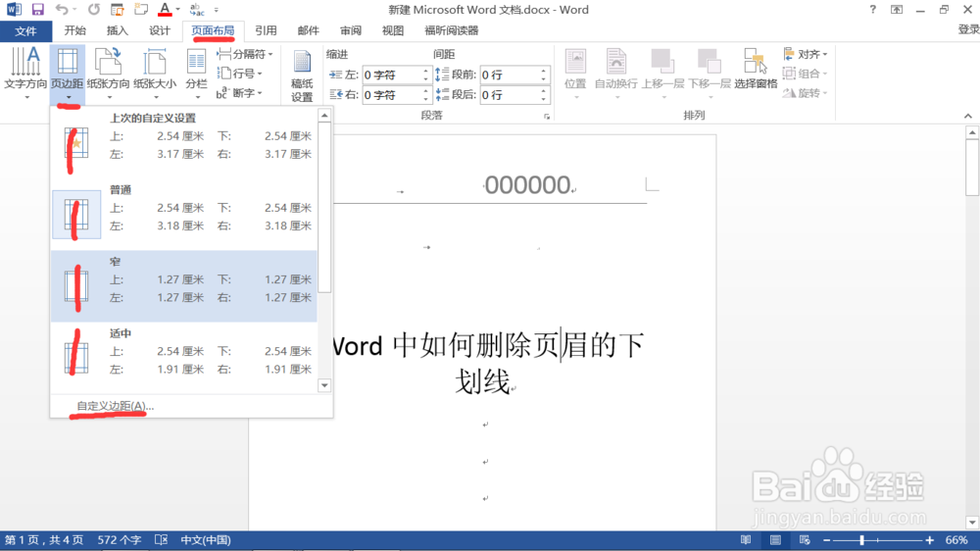Choose Custom Margins (自定义边距) option
Image resolution: width=980 pixels, height=551 pixels.
115,406
